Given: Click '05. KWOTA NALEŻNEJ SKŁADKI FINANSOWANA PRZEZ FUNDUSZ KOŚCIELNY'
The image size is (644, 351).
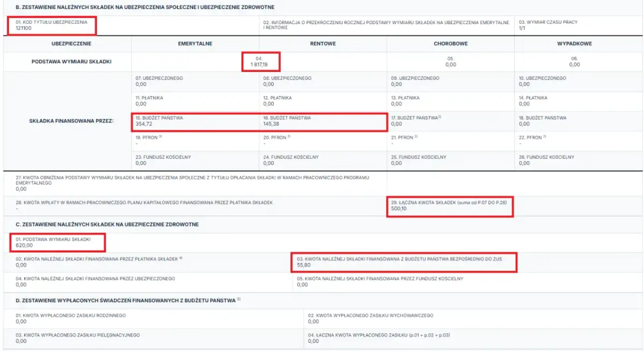Looking at the screenshot, I should (379, 279).
